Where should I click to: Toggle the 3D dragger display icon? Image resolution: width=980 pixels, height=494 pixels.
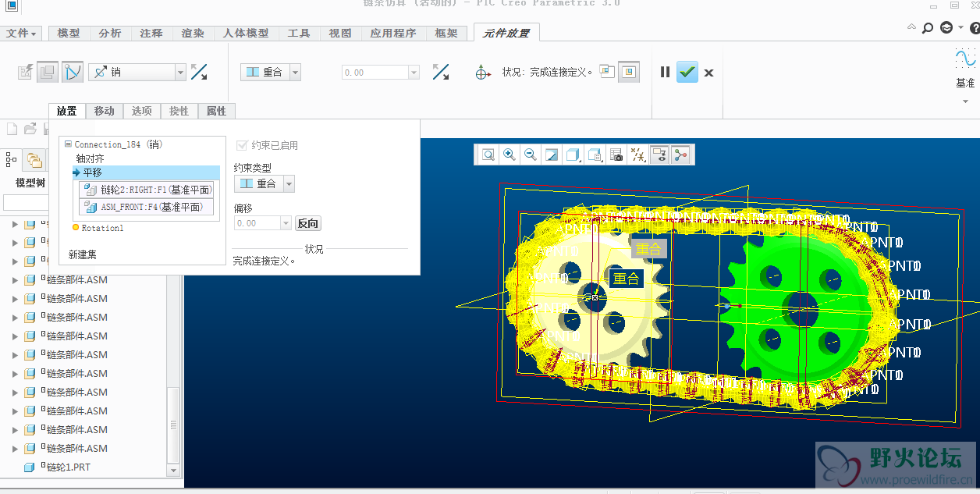point(483,73)
